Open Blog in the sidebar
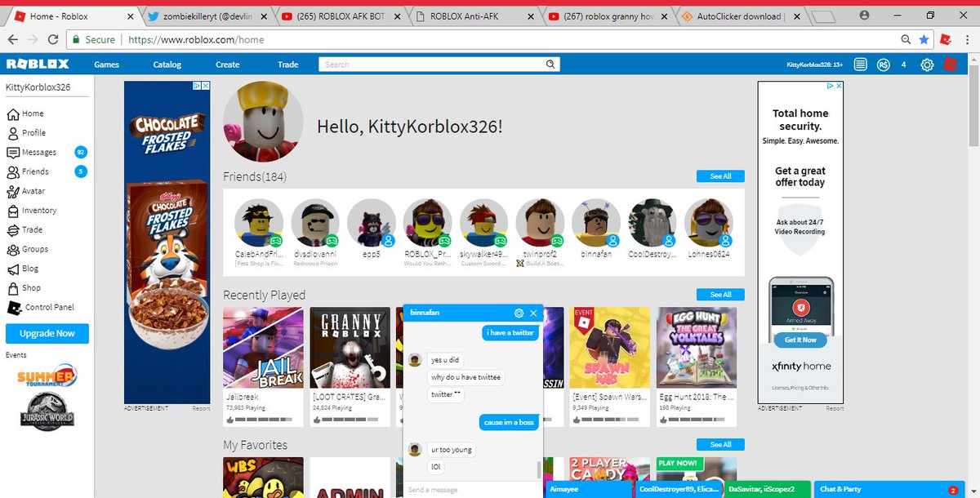 23,269
